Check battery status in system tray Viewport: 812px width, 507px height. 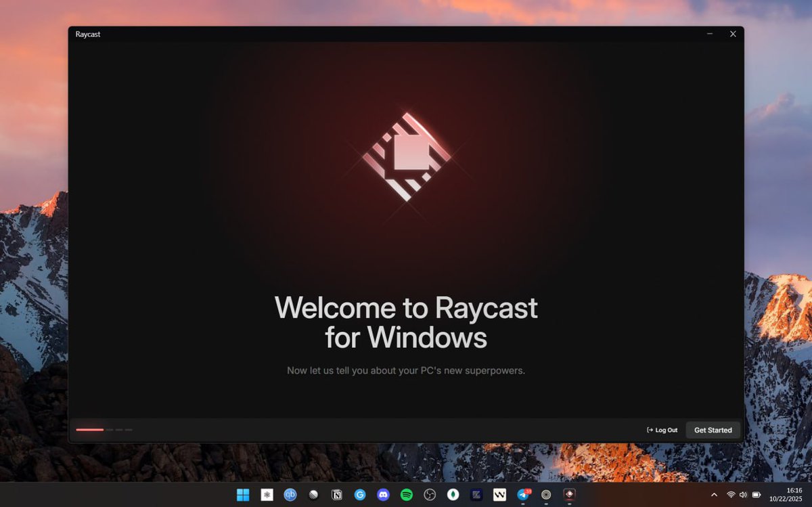pos(757,495)
